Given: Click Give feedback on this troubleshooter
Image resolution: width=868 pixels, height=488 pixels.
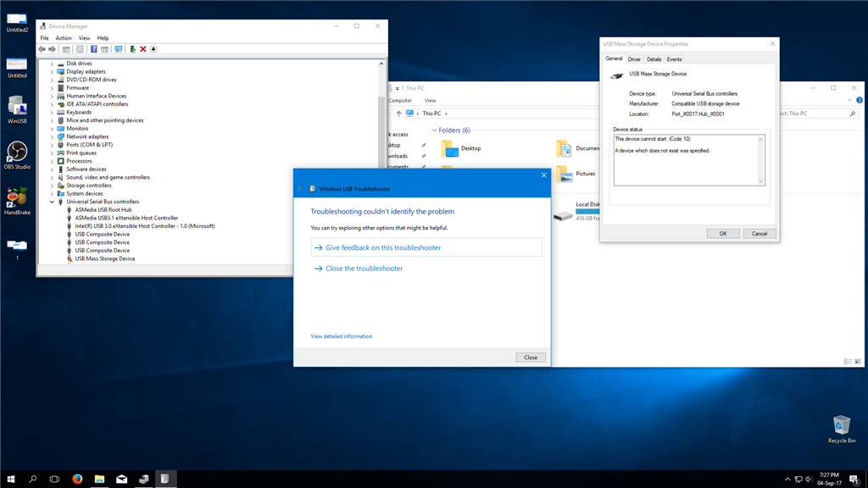Looking at the screenshot, I should pyautogui.click(x=426, y=247).
